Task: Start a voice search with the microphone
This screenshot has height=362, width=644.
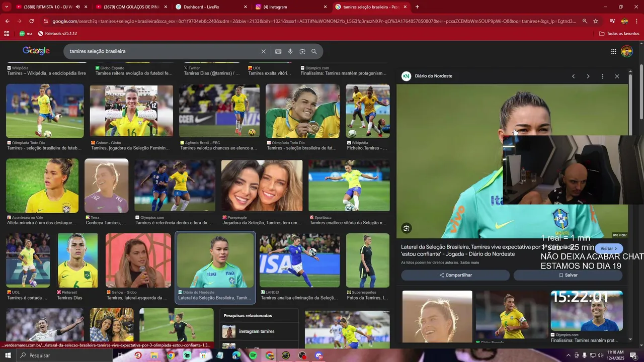Action: [x=290, y=51]
